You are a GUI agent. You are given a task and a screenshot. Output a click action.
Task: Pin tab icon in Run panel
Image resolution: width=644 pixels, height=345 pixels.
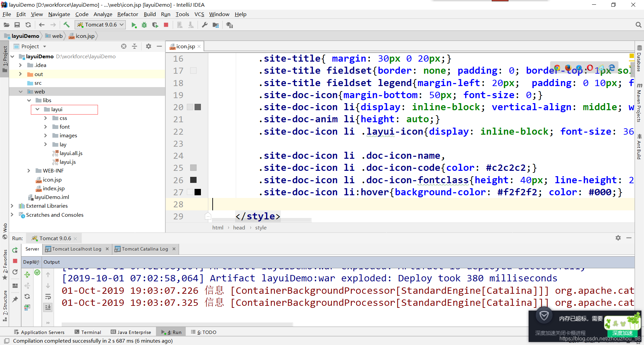[15, 299]
